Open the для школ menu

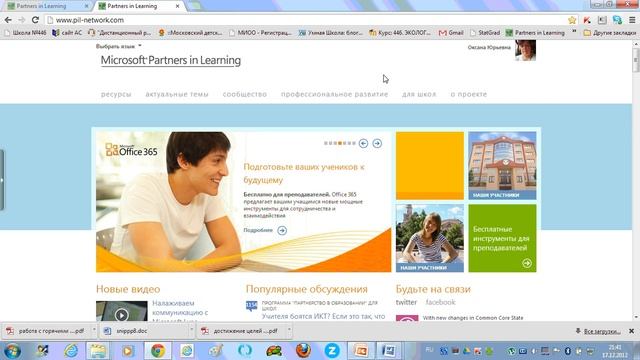419,94
